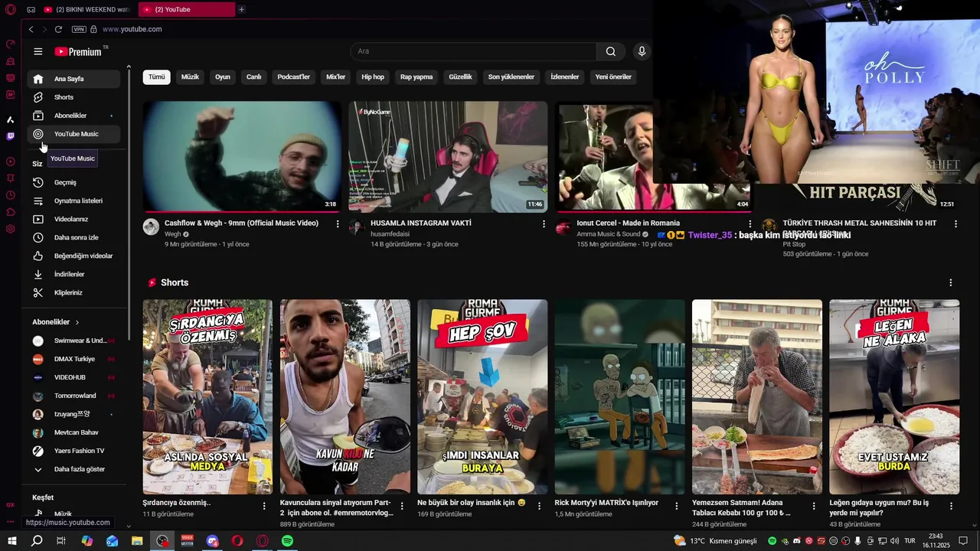Viewport: 980px width, 551px height.
Task: Open a new browser tab
Action: pos(241,9)
